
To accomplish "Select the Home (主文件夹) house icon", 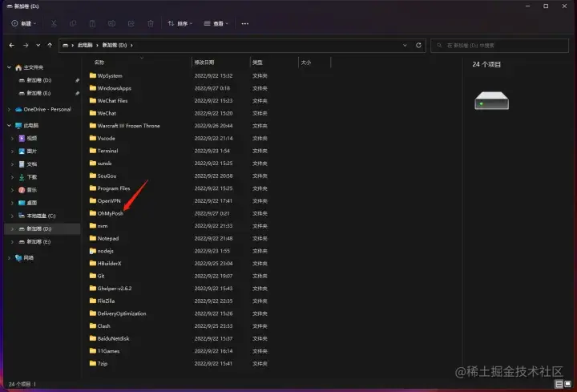I will coord(18,67).
